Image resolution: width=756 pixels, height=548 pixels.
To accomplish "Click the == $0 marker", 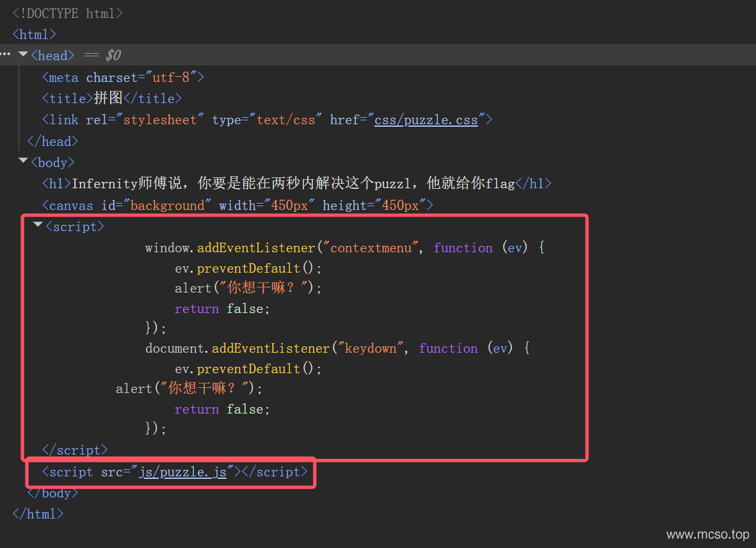I will click(x=102, y=56).
